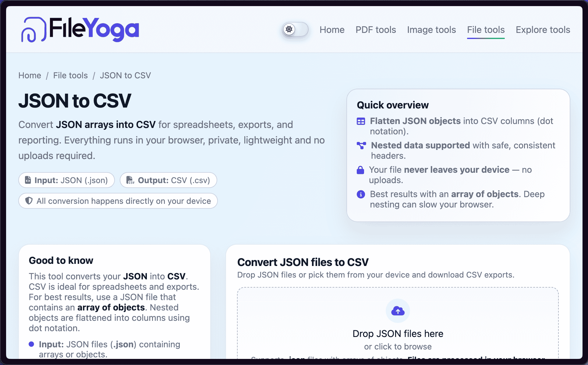This screenshot has height=365, width=588.
Task: Click the Input: JSON (.json) badge
Action: click(66, 180)
